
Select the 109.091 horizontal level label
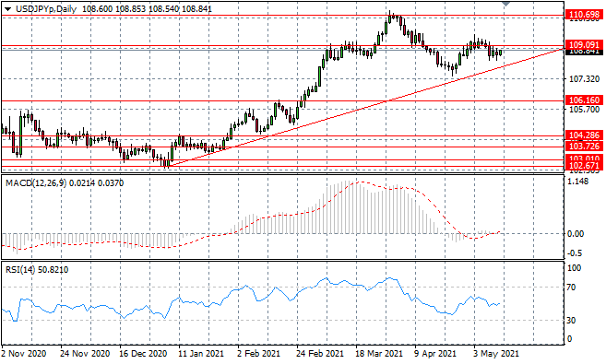click(584, 44)
